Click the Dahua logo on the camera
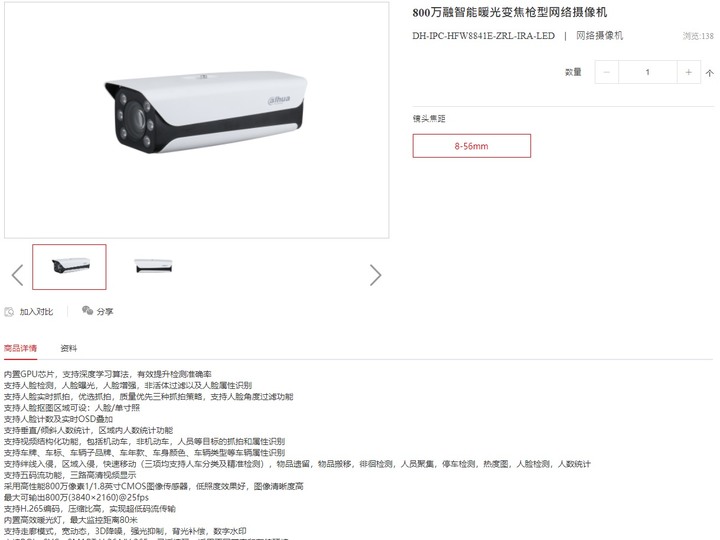The image size is (720, 540). click(x=279, y=100)
